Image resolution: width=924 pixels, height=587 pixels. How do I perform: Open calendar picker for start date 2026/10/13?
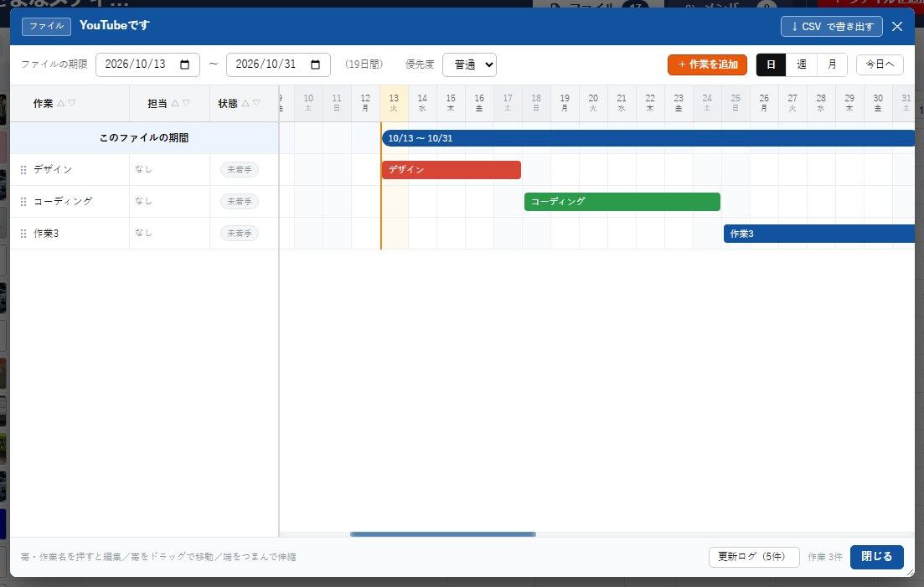(x=184, y=64)
